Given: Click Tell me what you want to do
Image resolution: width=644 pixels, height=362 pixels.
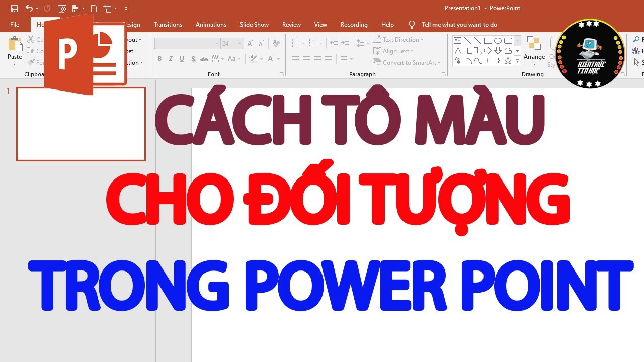Looking at the screenshot, I should [x=459, y=25].
